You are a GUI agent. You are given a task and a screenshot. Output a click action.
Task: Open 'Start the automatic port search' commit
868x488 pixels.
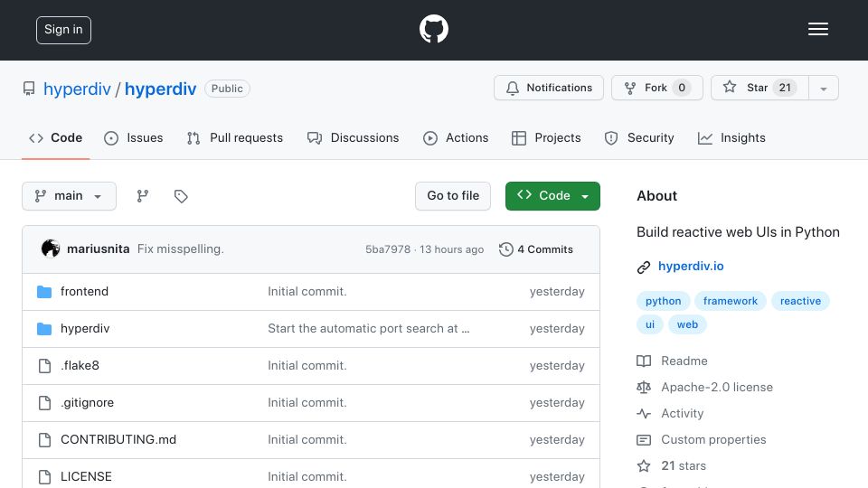click(369, 329)
